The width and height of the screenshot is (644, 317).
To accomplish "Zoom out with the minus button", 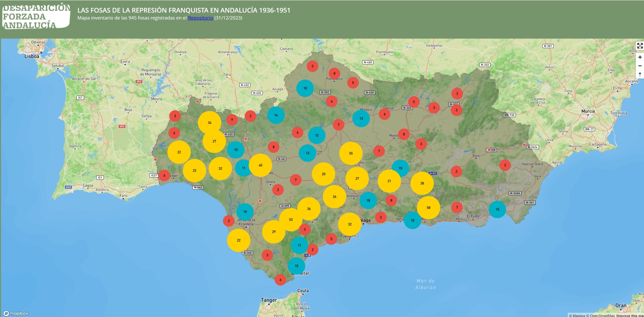I will 640,66.
